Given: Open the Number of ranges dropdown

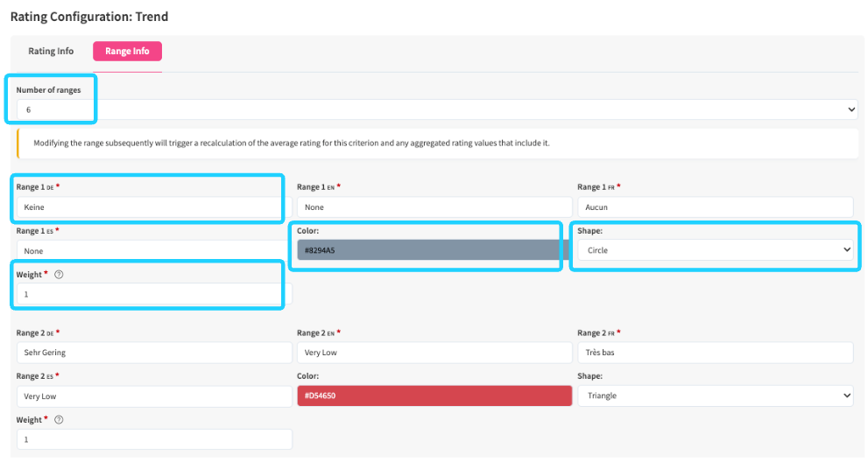Looking at the screenshot, I should pos(435,109).
